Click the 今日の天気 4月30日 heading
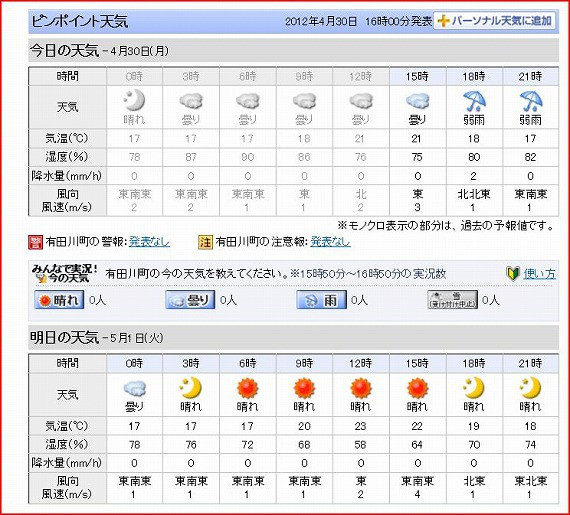The image size is (570, 515). [99, 51]
